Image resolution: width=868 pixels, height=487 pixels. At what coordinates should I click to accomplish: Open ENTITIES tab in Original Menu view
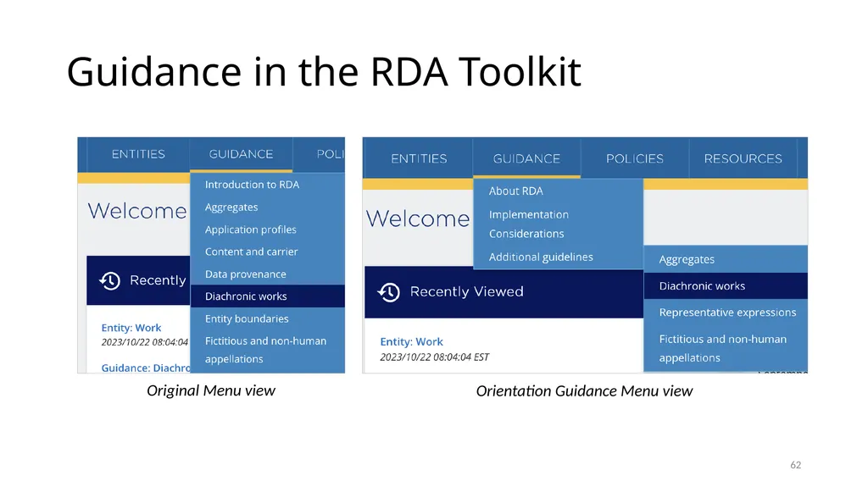[138, 154]
